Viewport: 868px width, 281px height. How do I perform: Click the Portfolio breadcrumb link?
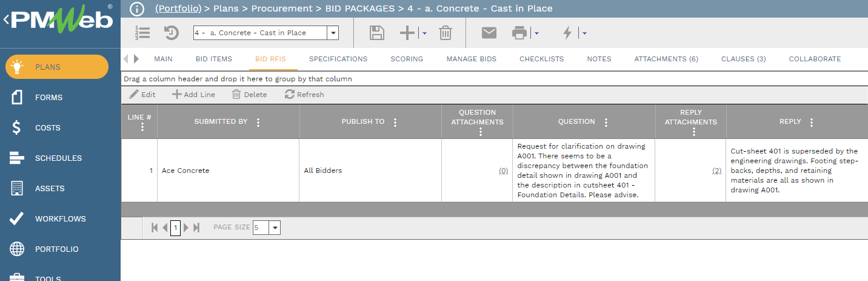178,8
